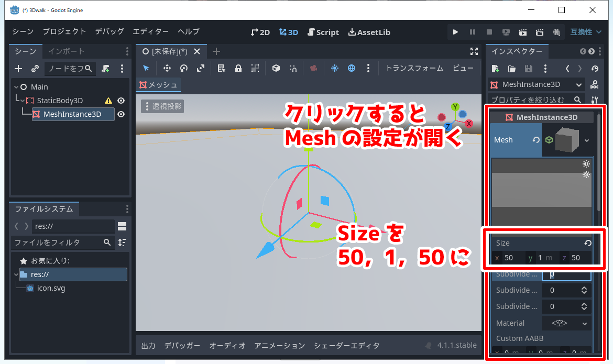Open inspector object history icon
613x364 pixels.
(x=595, y=69)
